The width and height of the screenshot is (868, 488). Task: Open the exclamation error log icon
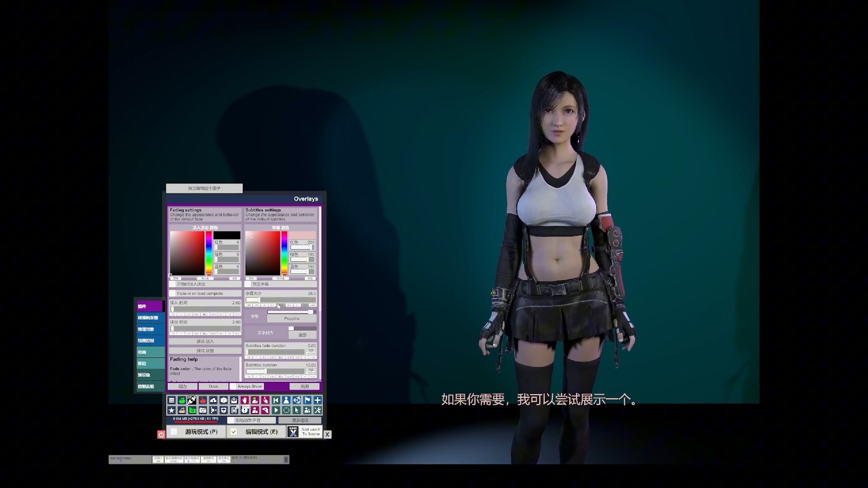click(245, 410)
